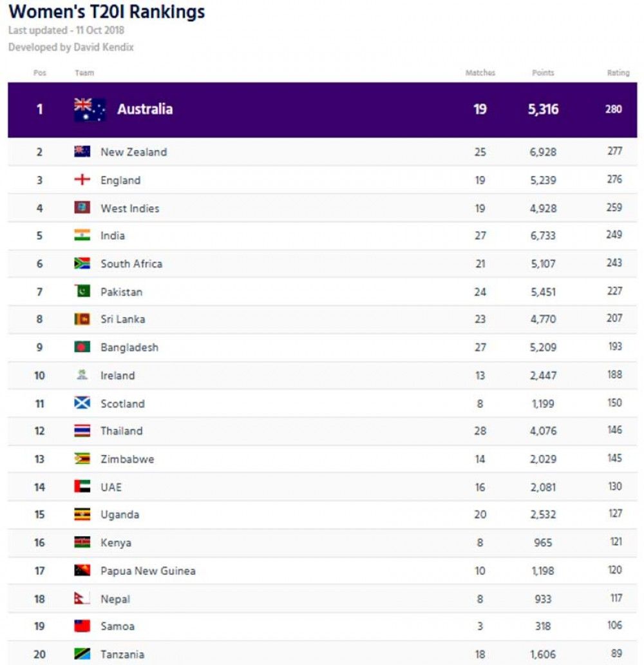Click the Pakistan flag icon
This screenshot has width=644, height=665.
coord(82,291)
